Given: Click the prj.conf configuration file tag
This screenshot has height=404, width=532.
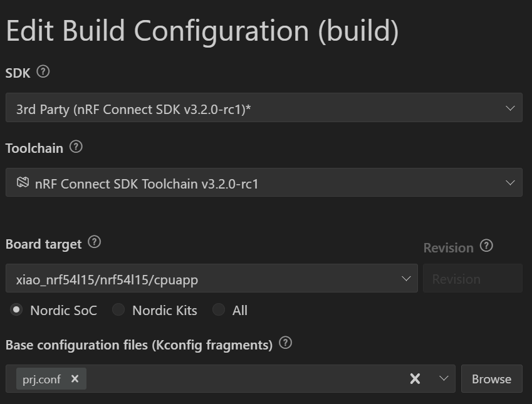Looking at the screenshot, I should click(x=41, y=378).
